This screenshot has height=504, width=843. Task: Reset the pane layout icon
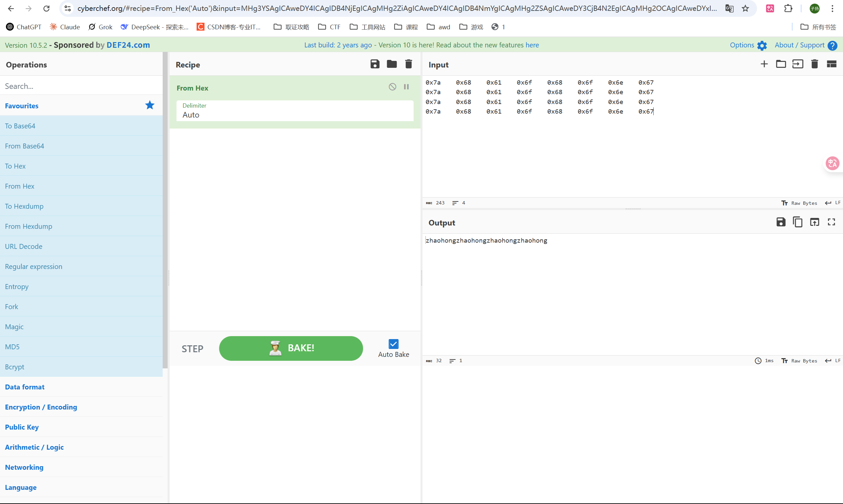831,64
